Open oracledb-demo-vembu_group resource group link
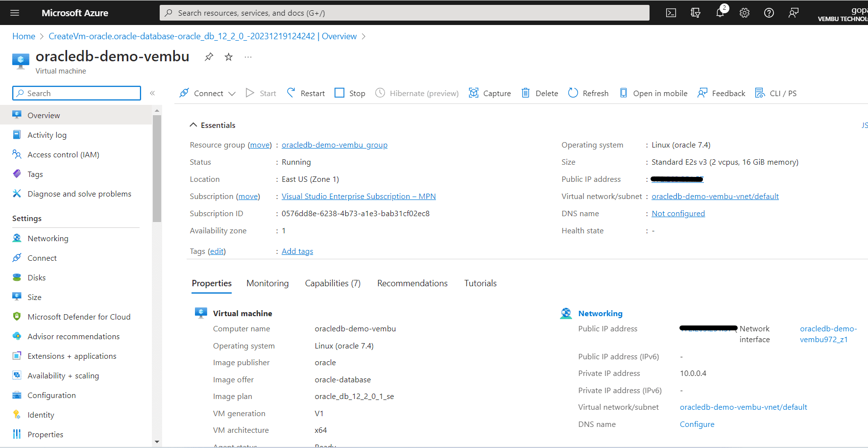The width and height of the screenshot is (868, 448). click(x=335, y=145)
